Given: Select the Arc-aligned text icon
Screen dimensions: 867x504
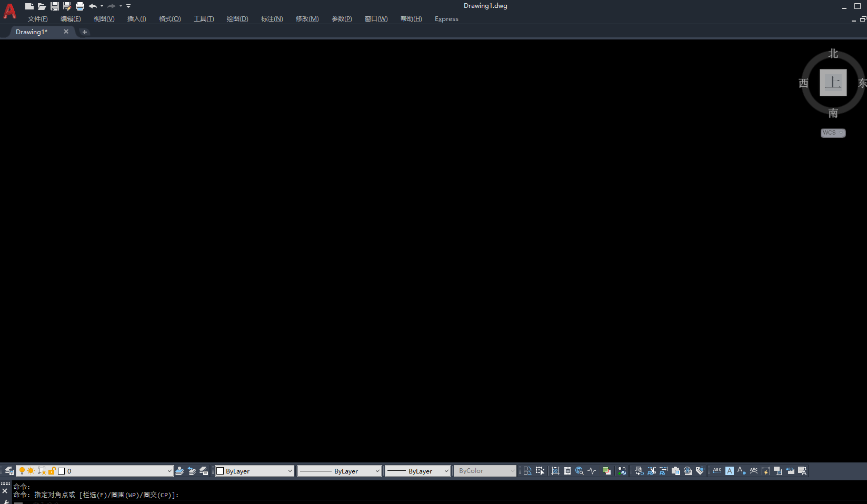Looking at the screenshot, I should pyautogui.click(x=753, y=470).
